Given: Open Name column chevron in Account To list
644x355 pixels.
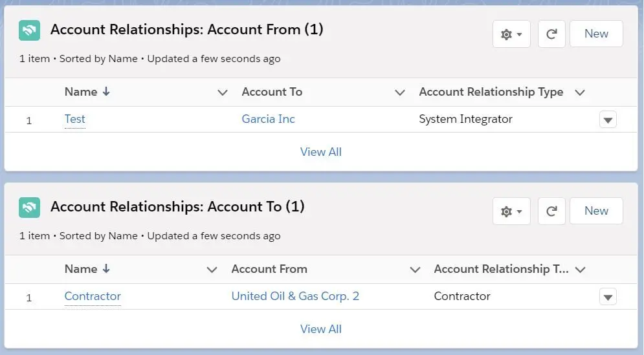Looking at the screenshot, I should (x=212, y=270).
